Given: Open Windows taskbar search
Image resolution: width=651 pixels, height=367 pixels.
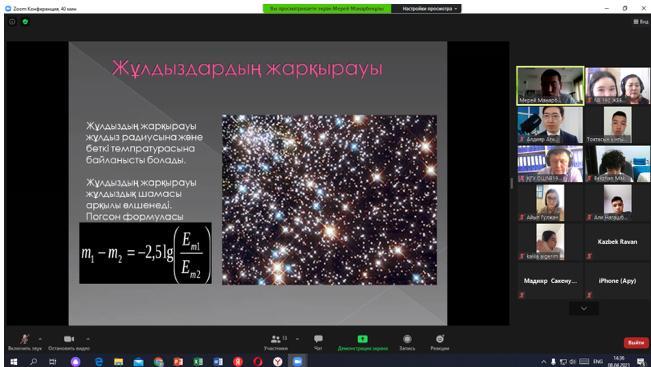Looking at the screenshot, I should click(x=33, y=362).
